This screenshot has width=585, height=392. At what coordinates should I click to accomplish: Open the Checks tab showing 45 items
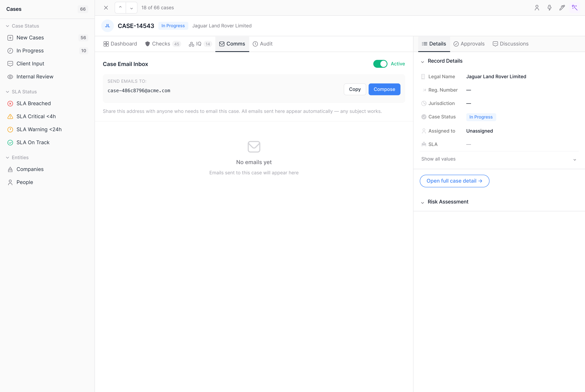[x=161, y=44]
